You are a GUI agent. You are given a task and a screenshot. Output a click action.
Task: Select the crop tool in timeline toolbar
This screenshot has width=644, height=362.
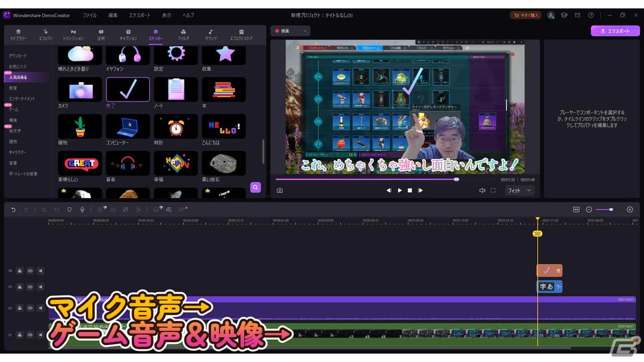[x=43, y=210]
